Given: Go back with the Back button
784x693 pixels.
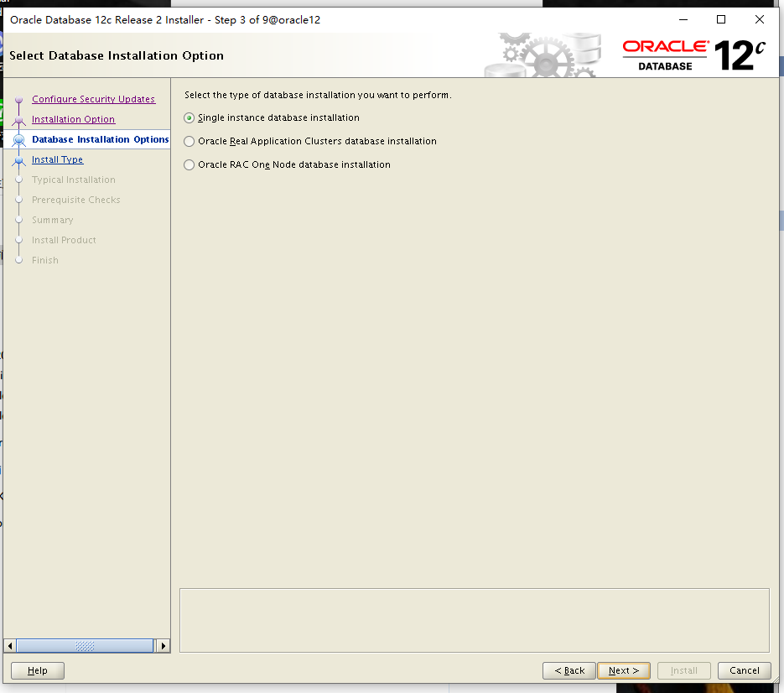Looking at the screenshot, I should 569,670.
